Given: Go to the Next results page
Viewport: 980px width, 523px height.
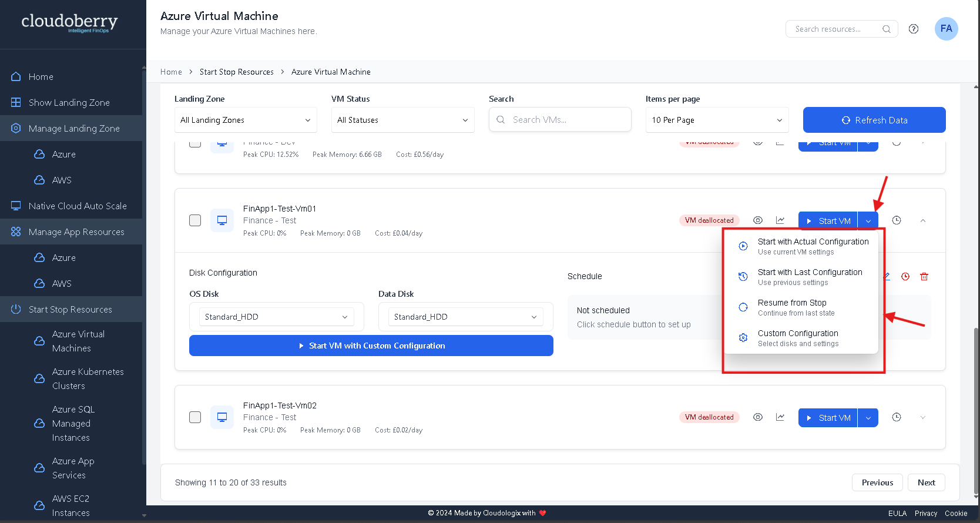Looking at the screenshot, I should tap(927, 482).
